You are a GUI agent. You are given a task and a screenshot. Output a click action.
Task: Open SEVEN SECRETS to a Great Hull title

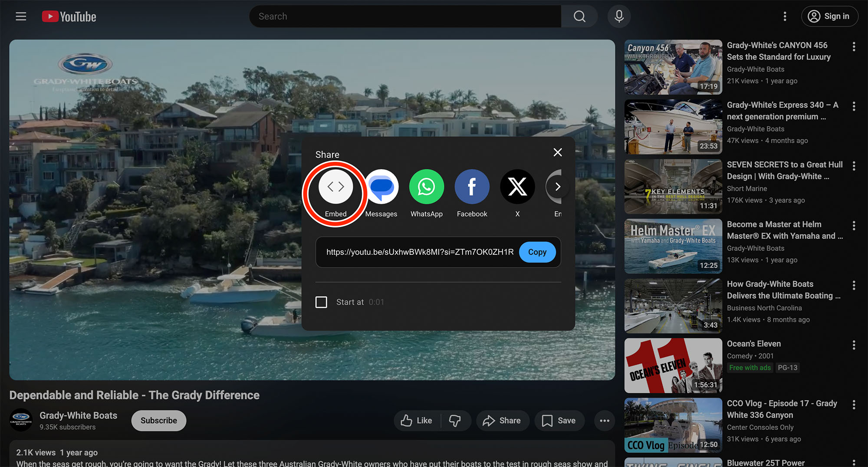(x=785, y=170)
